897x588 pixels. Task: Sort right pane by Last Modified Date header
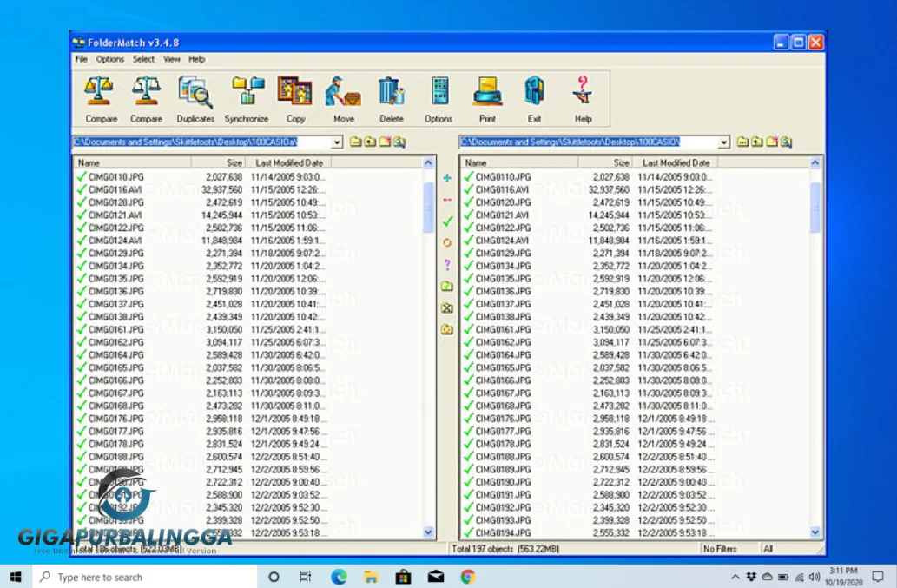tap(675, 162)
